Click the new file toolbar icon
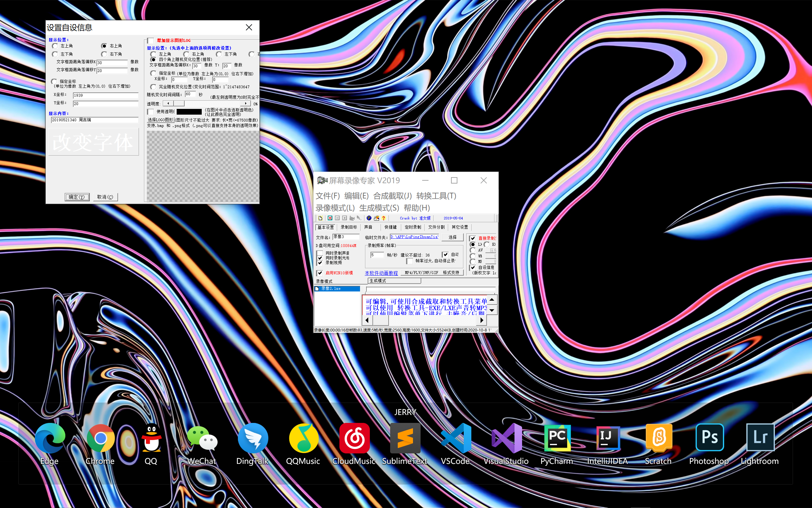Image resolution: width=812 pixels, height=508 pixels. point(320,218)
